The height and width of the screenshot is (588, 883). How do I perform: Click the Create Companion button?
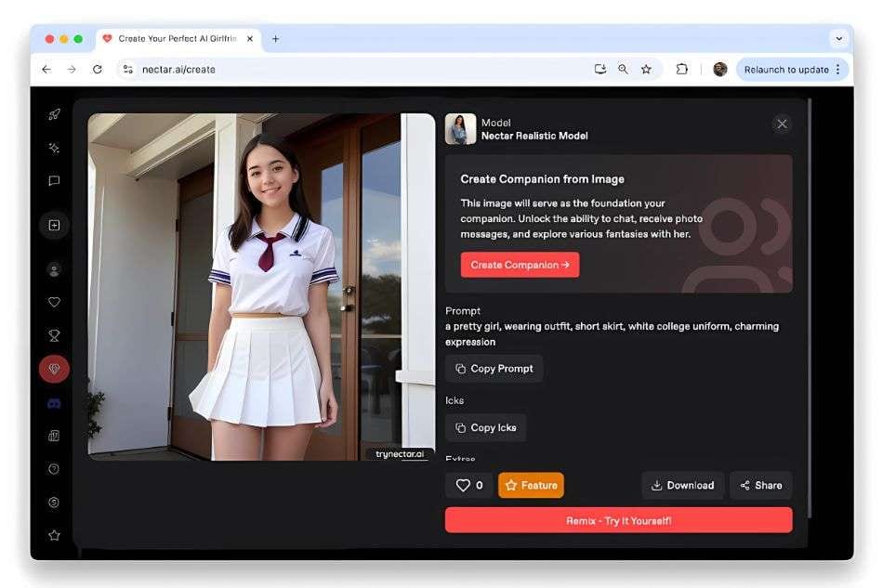tap(520, 265)
